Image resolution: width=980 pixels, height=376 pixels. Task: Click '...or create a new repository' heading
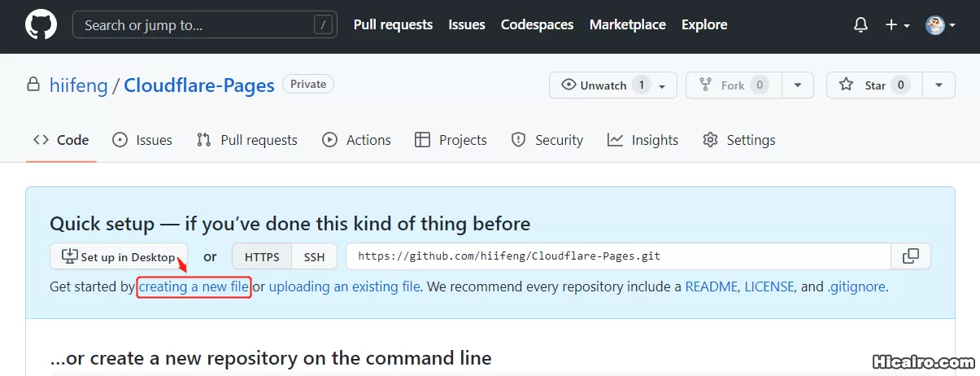271,357
